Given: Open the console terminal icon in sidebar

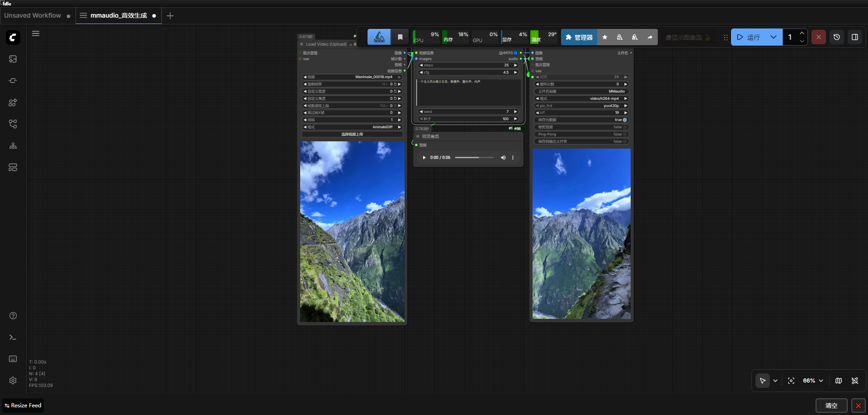Looking at the screenshot, I should [x=13, y=337].
